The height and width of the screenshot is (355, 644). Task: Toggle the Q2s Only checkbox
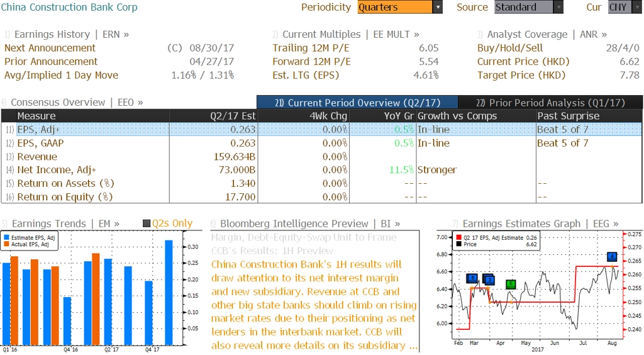(146, 223)
